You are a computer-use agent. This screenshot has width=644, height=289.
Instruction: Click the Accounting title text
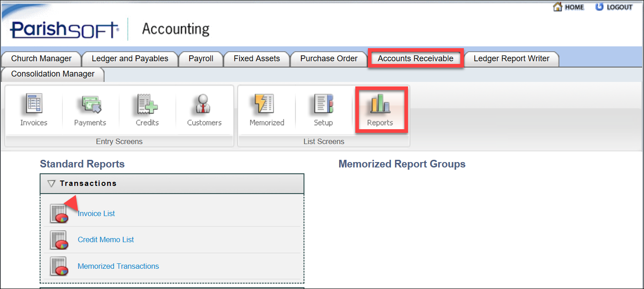click(176, 29)
